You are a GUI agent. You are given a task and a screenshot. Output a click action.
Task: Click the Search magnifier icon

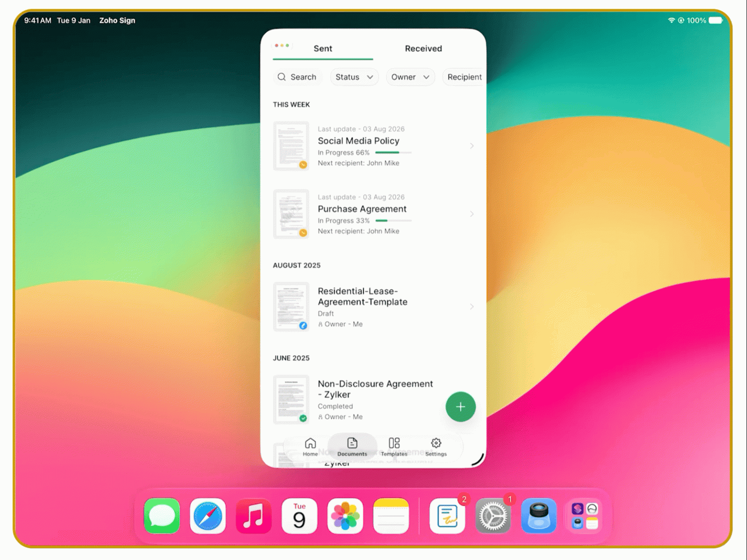tap(282, 77)
